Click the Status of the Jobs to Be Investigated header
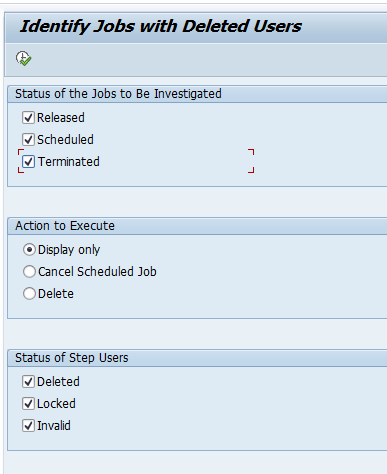Viewport: 387px width, 474px height. tap(118, 94)
